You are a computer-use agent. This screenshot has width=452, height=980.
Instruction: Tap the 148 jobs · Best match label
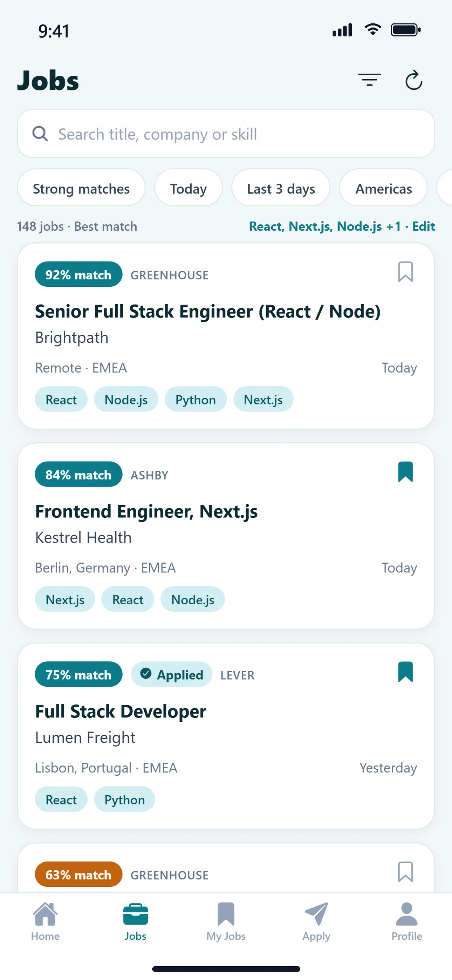pyautogui.click(x=77, y=226)
